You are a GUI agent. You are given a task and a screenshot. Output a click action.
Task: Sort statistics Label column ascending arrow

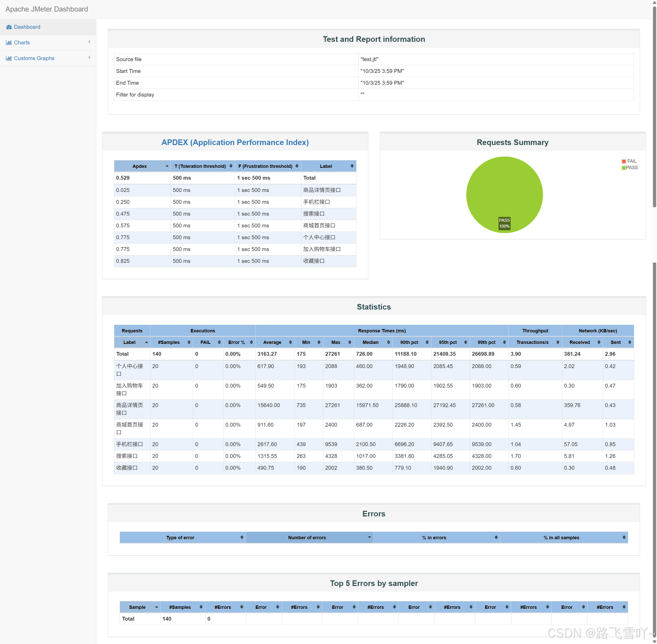147,342
